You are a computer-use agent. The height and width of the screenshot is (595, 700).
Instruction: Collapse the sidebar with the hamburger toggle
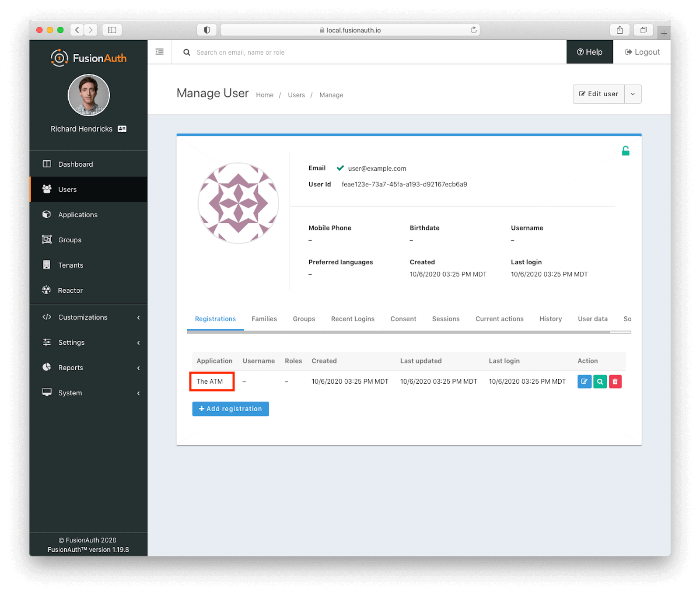(x=159, y=52)
